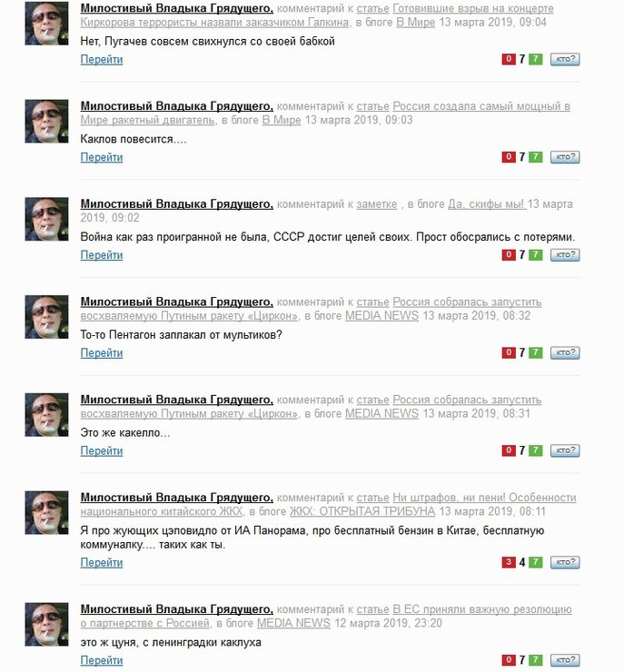Follow Перейти link under Каклов повесится comment
The image size is (624, 672).
(x=102, y=157)
